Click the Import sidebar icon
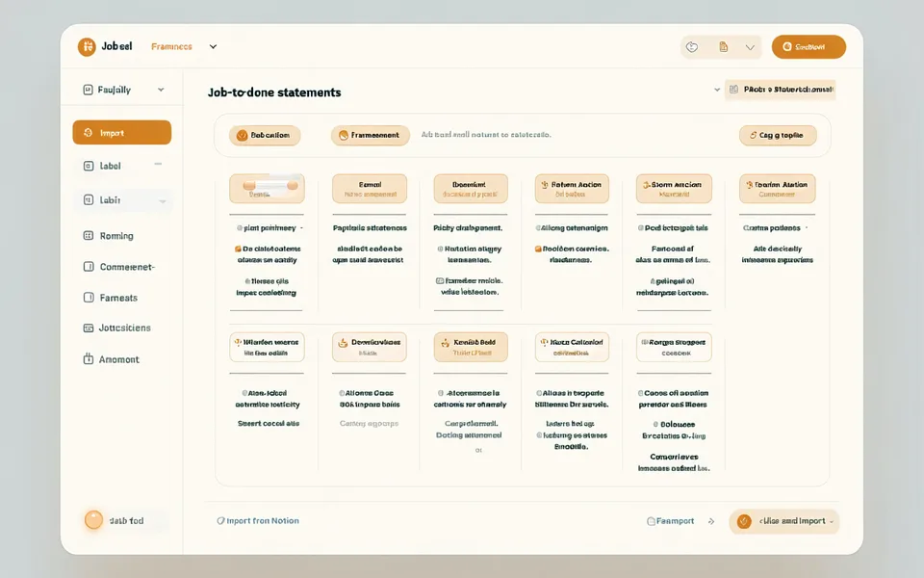 (x=88, y=133)
